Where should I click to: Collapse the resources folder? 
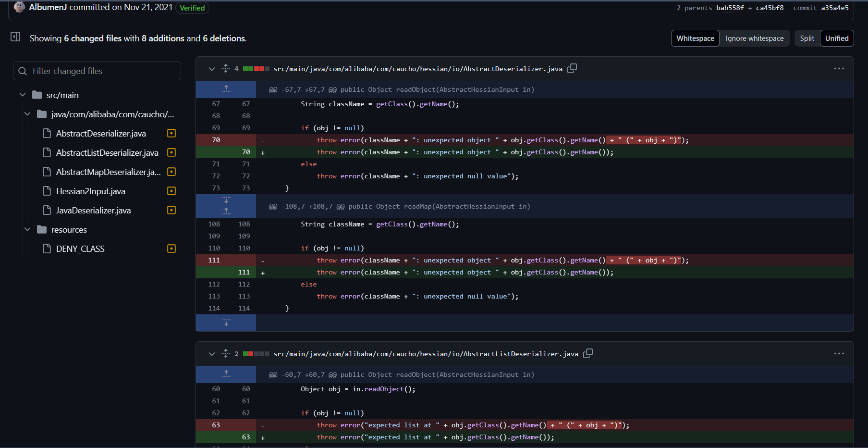(x=27, y=229)
